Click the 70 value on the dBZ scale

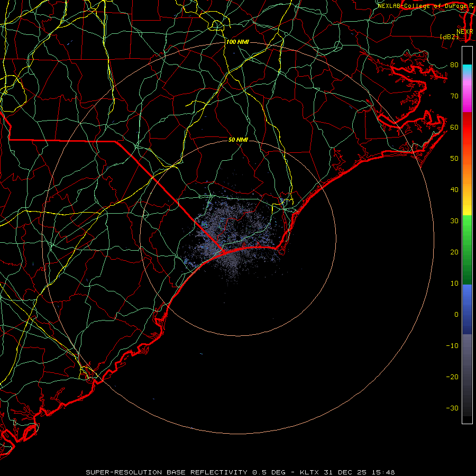pyautogui.click(x=454, y=96)
